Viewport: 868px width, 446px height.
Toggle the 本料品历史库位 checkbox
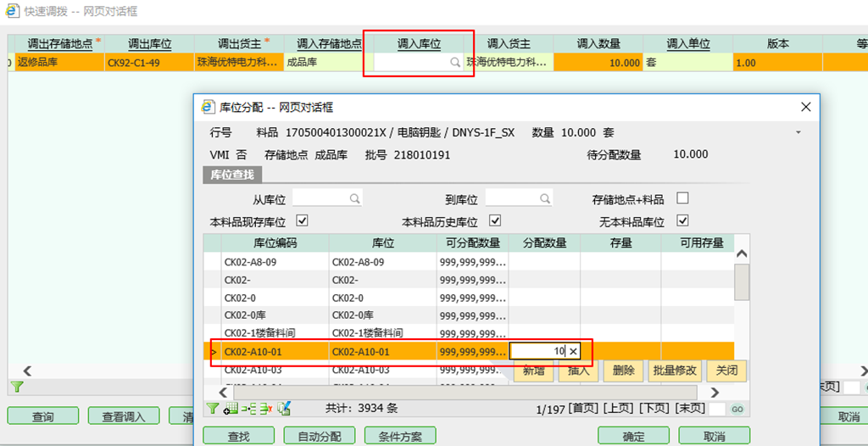tap(496, 220)
